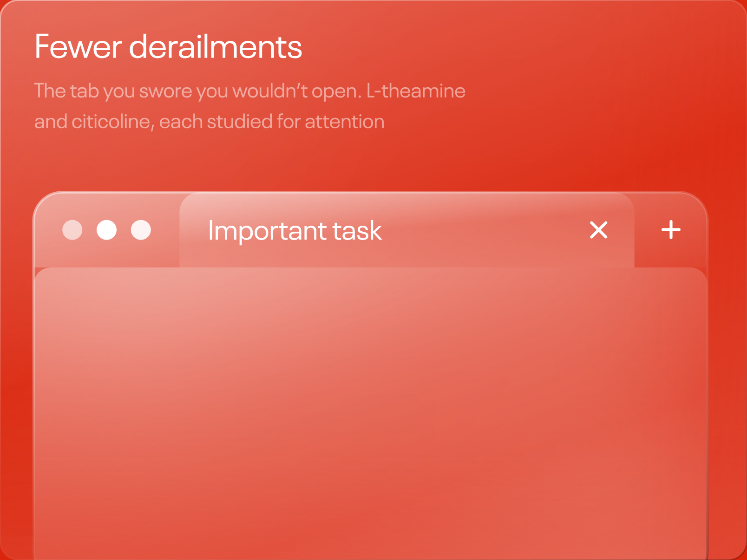
Task: Click the word "Important" in the tab title
Action: click(x=267, y=231)
